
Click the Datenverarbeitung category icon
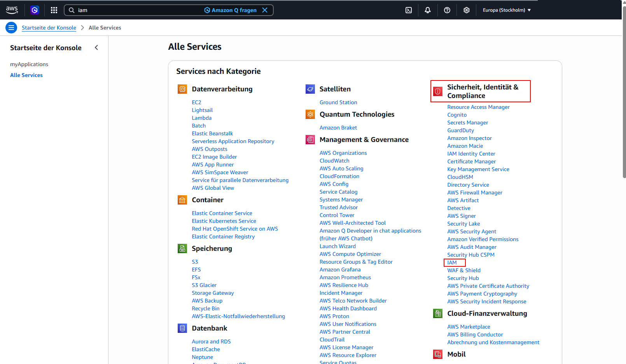[182, 89]
